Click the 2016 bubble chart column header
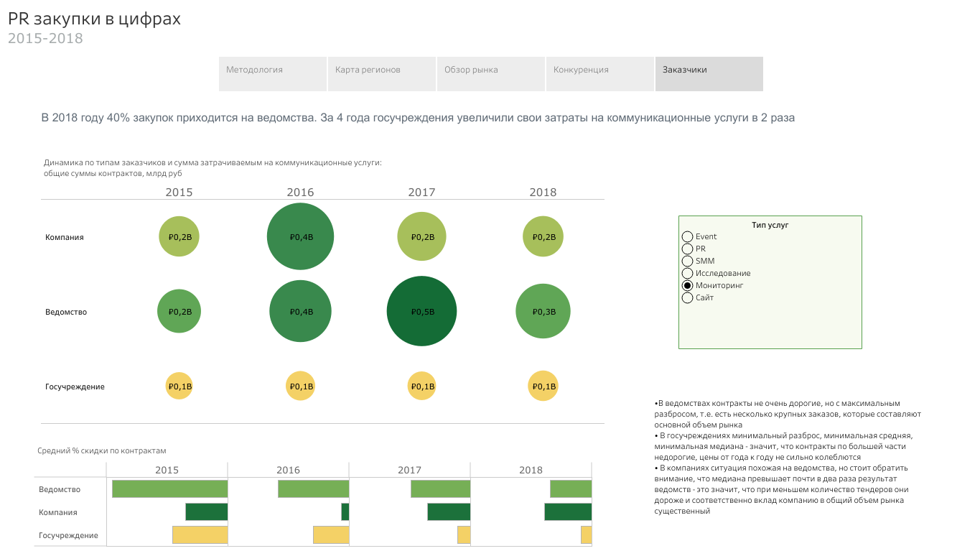Screen dimensions: 980x551 point(300,192)
